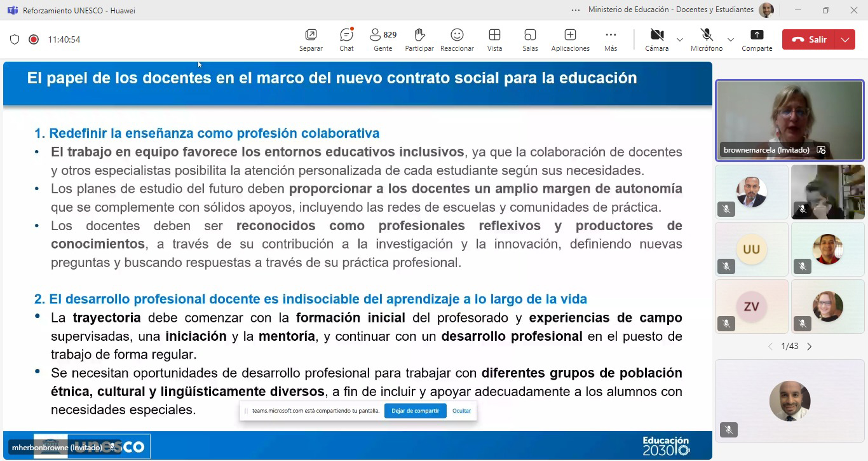Image resolution: width=868 pixels, height=461 pixels.
Task: Click the muted mic icon on ZV tile
Action: (726, 324)
